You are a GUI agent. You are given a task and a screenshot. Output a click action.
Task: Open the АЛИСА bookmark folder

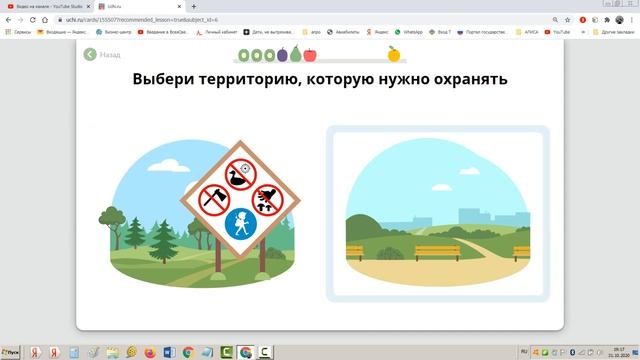527,32
